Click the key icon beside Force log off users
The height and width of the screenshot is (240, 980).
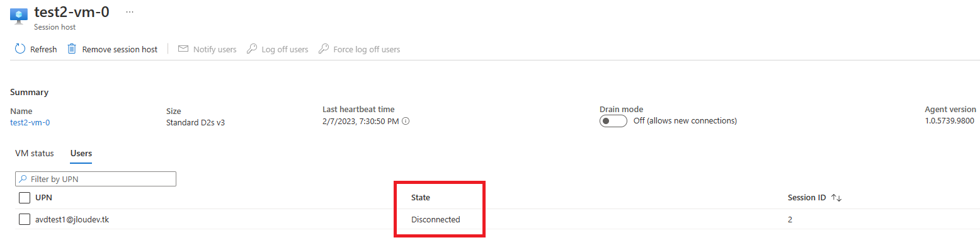click(x=324, y=49)
